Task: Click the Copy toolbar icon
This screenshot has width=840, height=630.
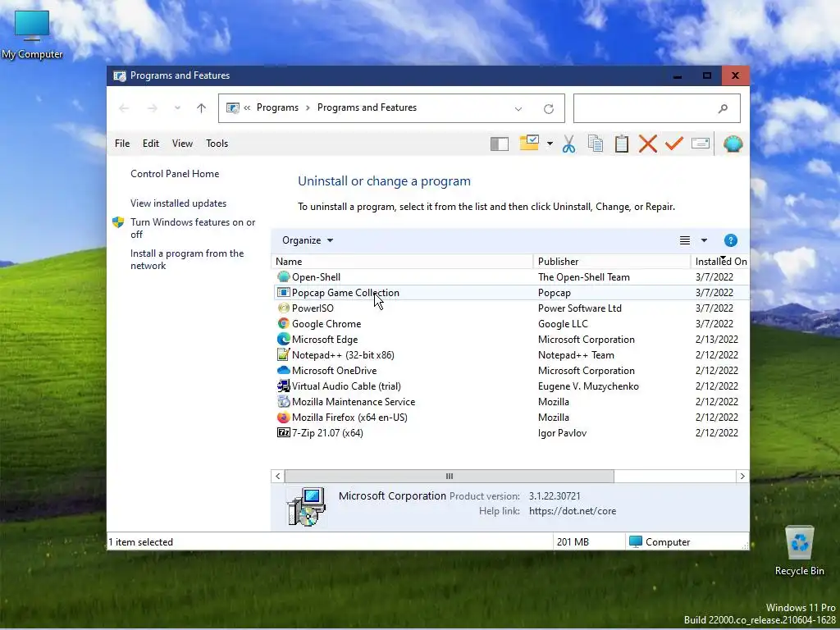Action: pyautogui.click(x=596, y=143)
